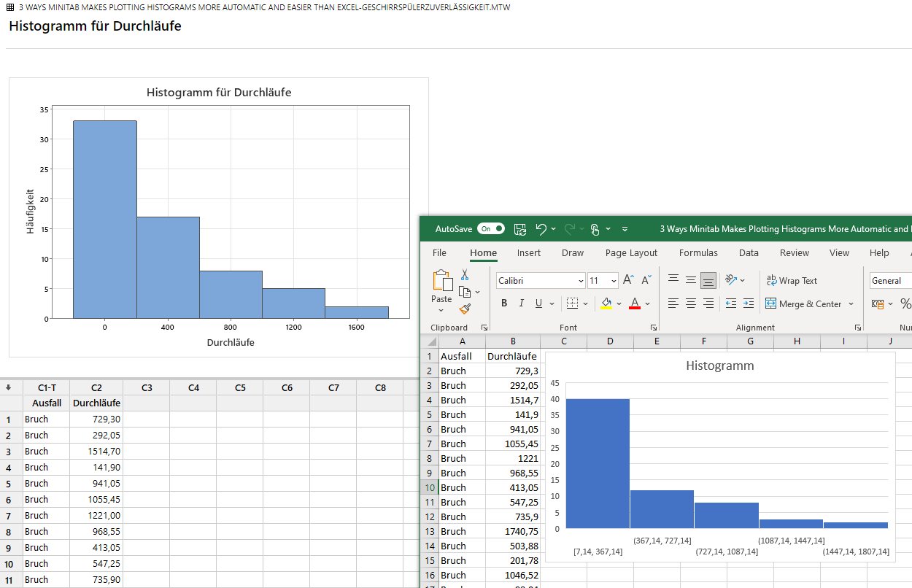The height and width of the screenshot is (588, 912).
Task: Open the Page Layout ribbon tab
Action: 631,252
